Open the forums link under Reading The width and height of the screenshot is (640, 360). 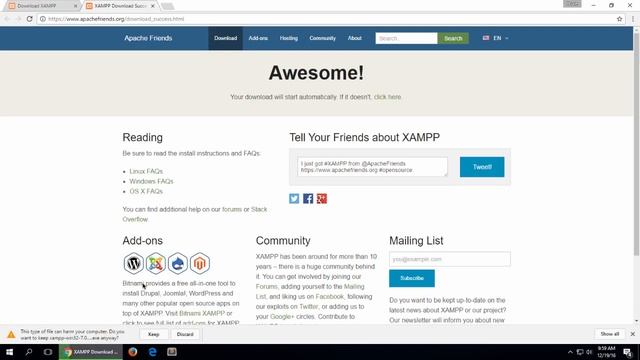pyautogui.click(x=232, y=209)
